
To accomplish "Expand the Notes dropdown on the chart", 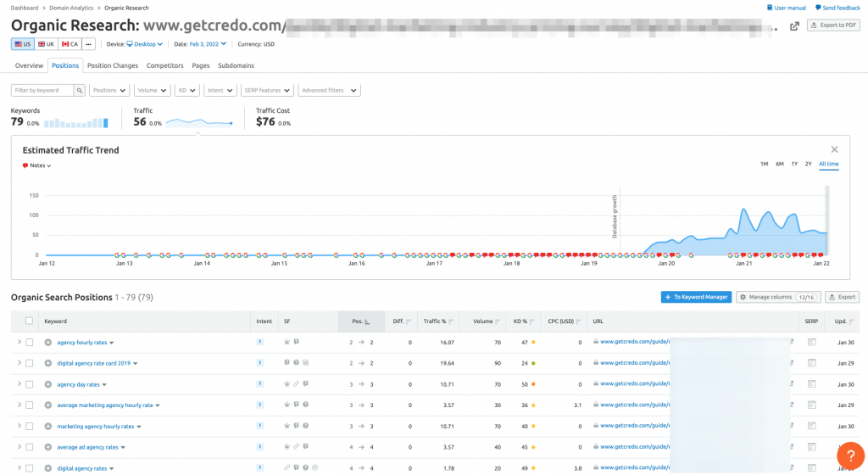I will 37,165.
